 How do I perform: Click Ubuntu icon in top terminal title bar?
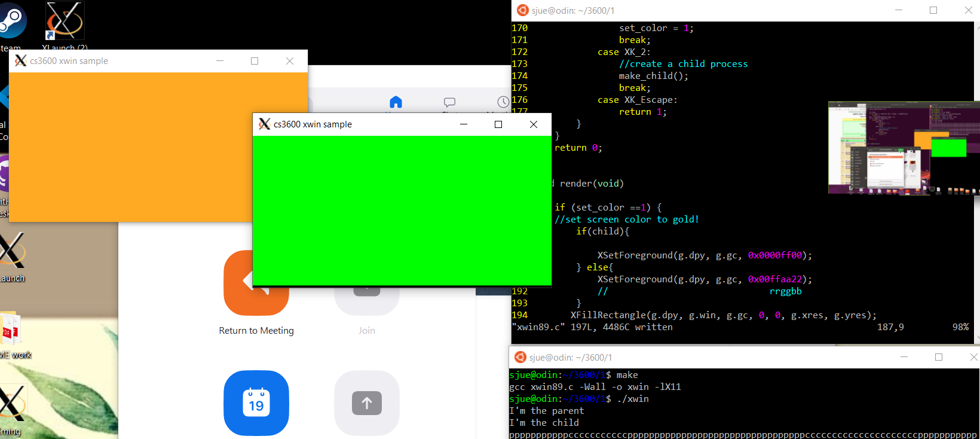click(x=522, y=10)
